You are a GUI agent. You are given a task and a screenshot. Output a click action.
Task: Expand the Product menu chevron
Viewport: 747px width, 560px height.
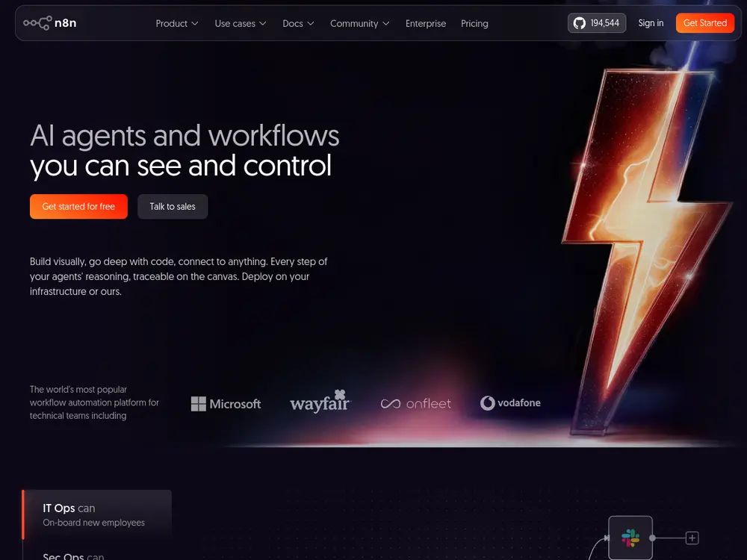point(194,23)
